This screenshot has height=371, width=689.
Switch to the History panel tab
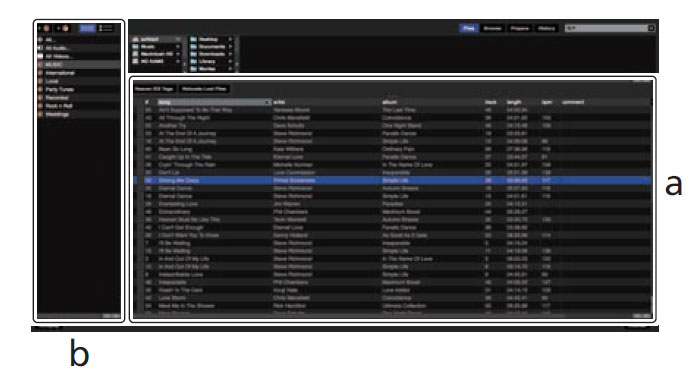pos(547,28)
